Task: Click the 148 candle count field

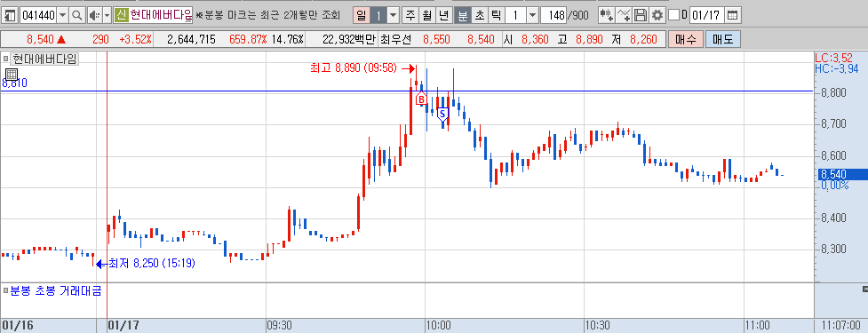Action: pyautogui.click(x=553, y=15)
